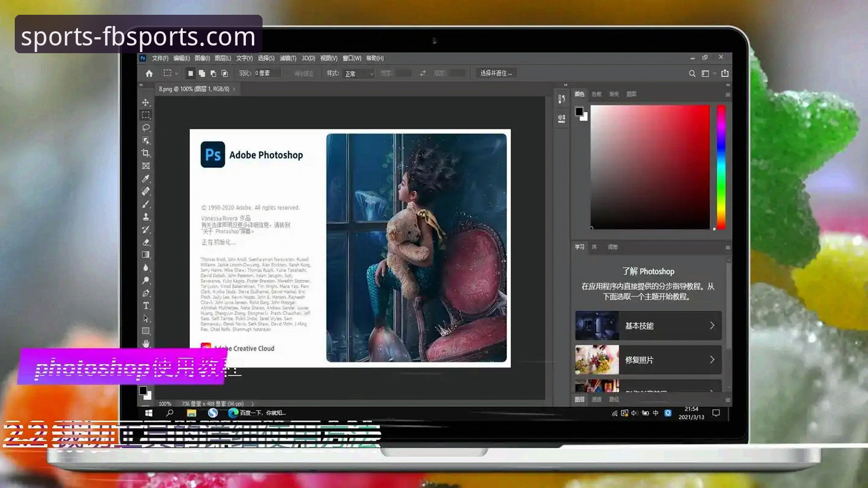Click the hue spectrum slider bar
This screenshot has height=488, width=868.
(721, 167)
